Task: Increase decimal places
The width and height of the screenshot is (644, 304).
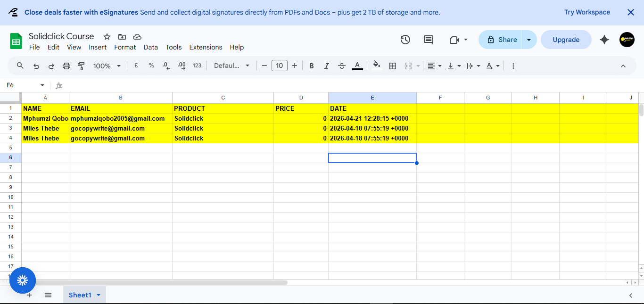Action: click(182, 66)
